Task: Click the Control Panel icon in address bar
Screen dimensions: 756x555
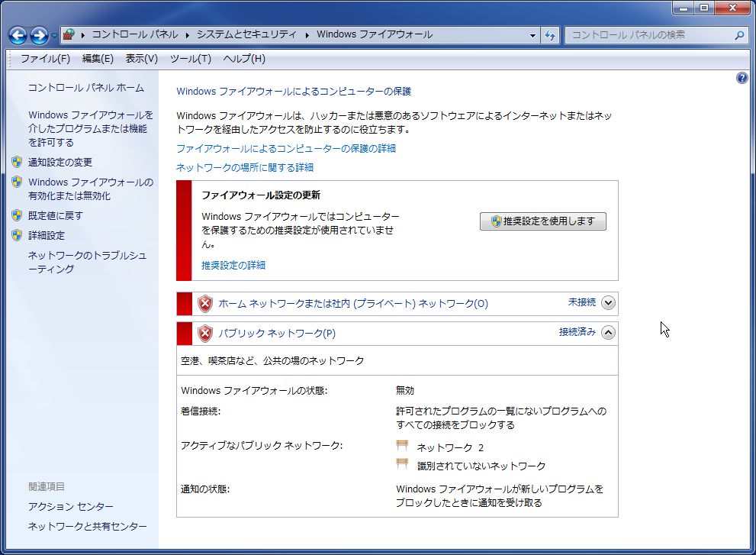Action: pyautogui.click(x=69, y=34)
